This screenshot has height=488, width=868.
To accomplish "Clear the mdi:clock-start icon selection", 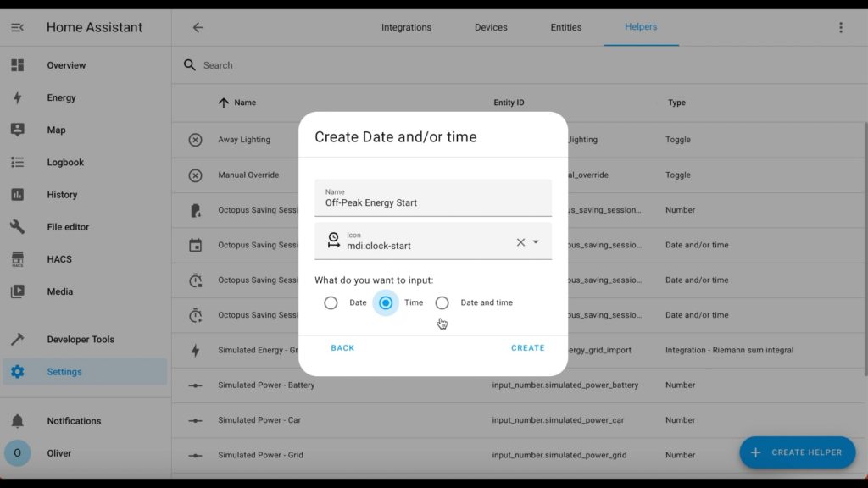I will pyautogui.click(x=520, y=241).
